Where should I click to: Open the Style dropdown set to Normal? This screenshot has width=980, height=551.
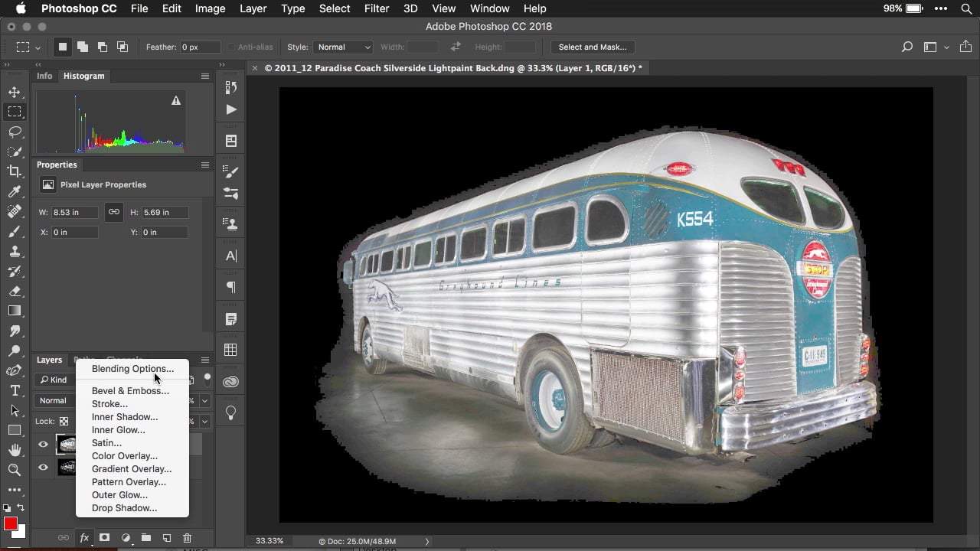[x=343, y=47]
